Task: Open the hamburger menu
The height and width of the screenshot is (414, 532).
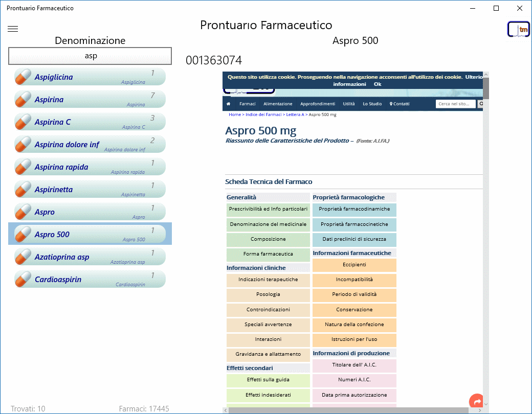Action: (13, 29)
